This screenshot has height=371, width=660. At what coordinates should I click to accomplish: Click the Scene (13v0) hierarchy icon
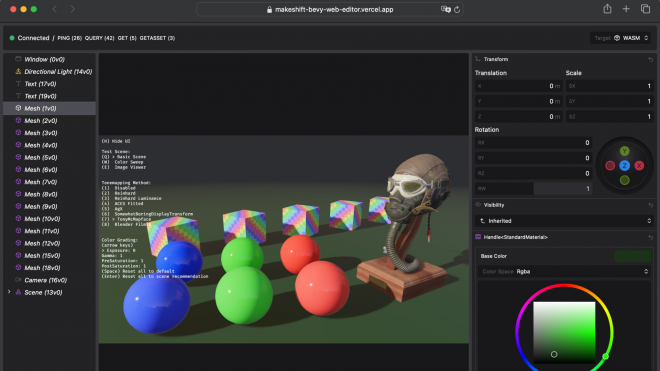pyautogui.click(x=18, y=292)
